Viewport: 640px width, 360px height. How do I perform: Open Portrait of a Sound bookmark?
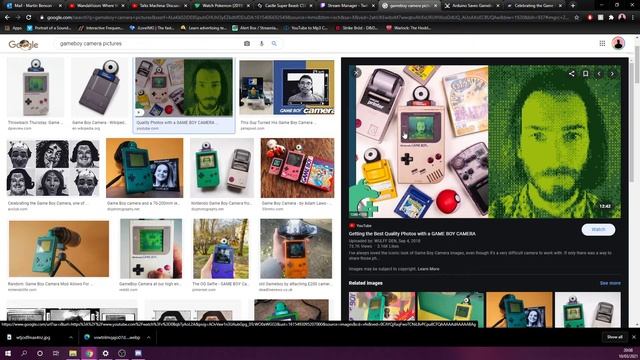[49, 28]
